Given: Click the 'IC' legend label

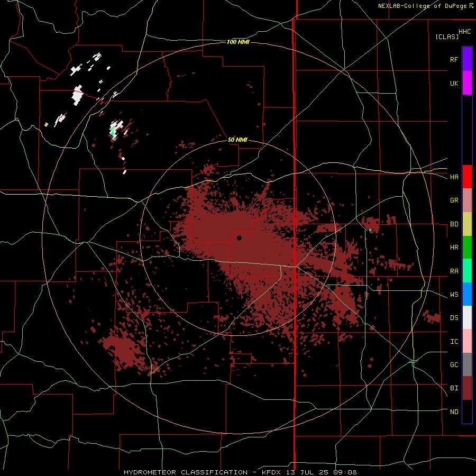Looking at the screenshot, I should pos(454,342).
